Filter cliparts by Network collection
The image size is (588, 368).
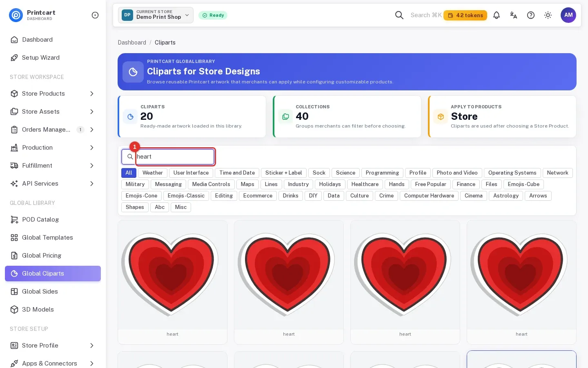[558, 173]
